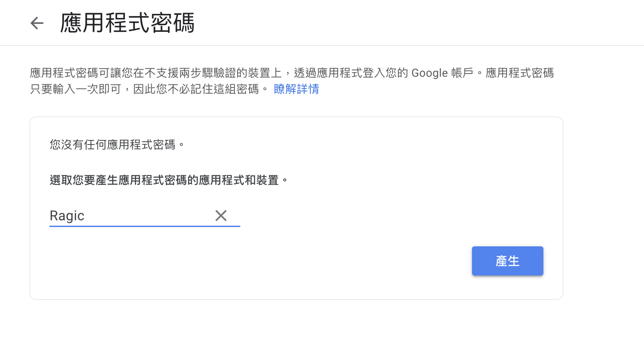Click the blue underline beneath Ragic field
This screenshot has height=341, width=644.
pyautogui.click(x=145, y=226)
